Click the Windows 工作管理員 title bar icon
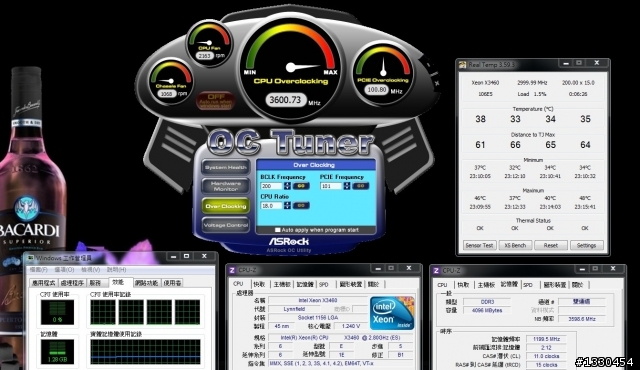Image resolution: width=640 pixels, height=370 pixels. 30,258
